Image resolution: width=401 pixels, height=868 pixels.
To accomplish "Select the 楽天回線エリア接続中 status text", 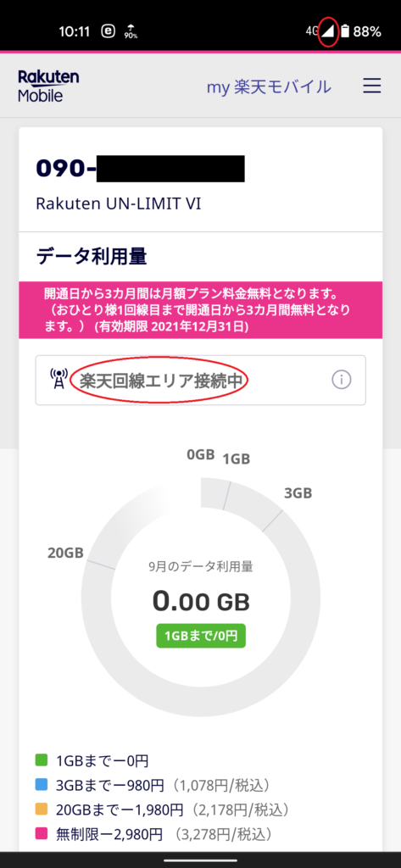I will click(160, 381).
